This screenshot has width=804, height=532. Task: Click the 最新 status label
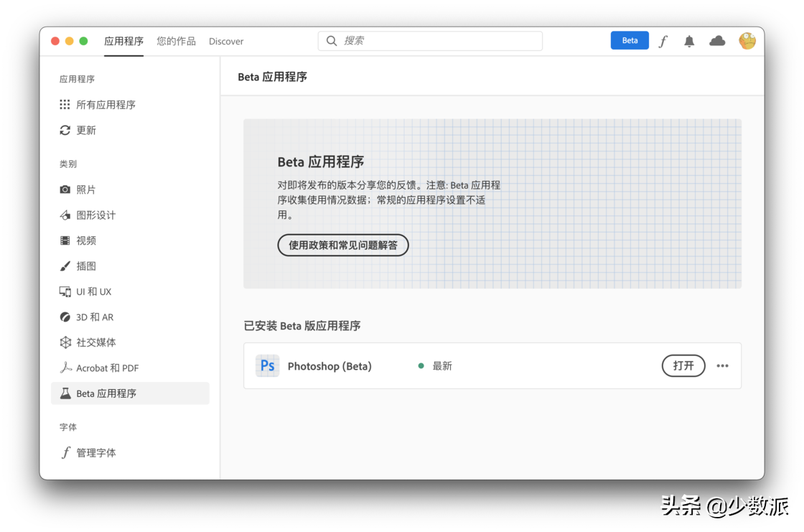tap(442, 365)
